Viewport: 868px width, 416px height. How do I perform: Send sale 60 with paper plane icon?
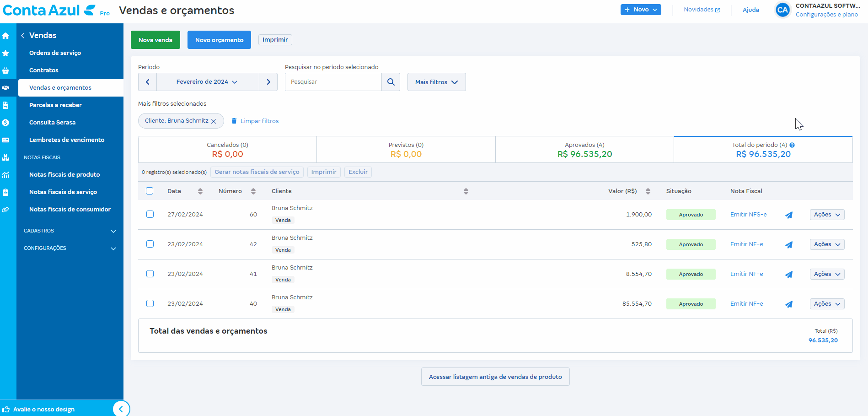click(x=789, y=215)
